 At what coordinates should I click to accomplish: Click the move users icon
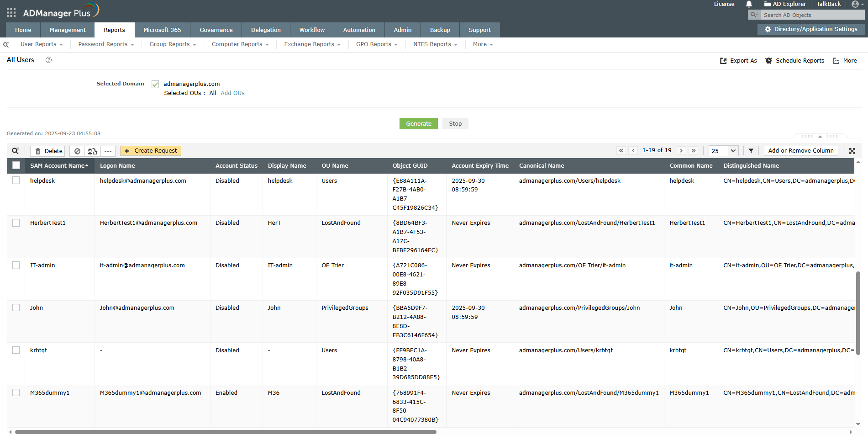click(92, 151)
